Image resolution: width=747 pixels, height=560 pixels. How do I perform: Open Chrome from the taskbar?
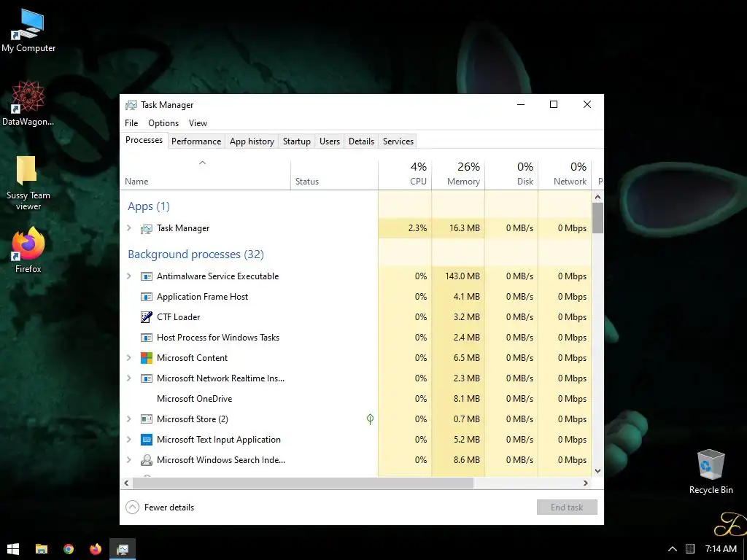tap(69, 549)
